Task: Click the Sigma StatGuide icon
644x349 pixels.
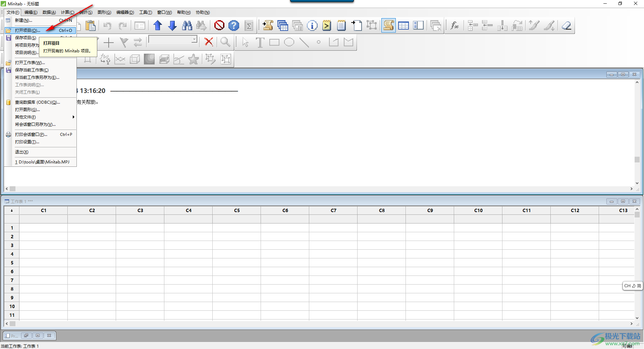Action: coord(249,26)
